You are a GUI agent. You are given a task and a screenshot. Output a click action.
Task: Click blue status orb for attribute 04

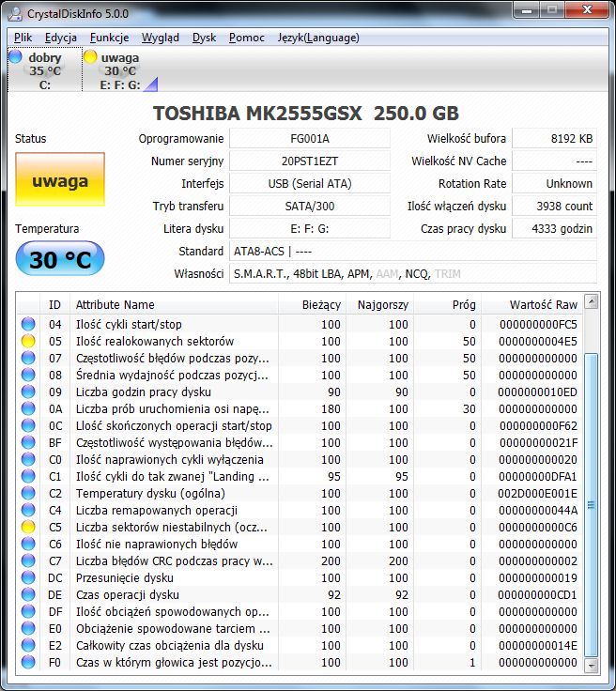pos(28,324)
